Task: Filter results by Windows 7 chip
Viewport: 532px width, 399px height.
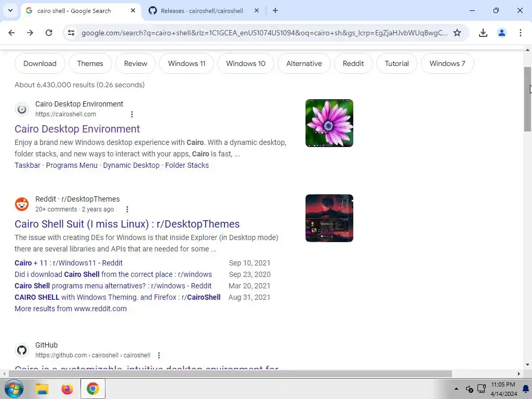Action: coord(447,63)
